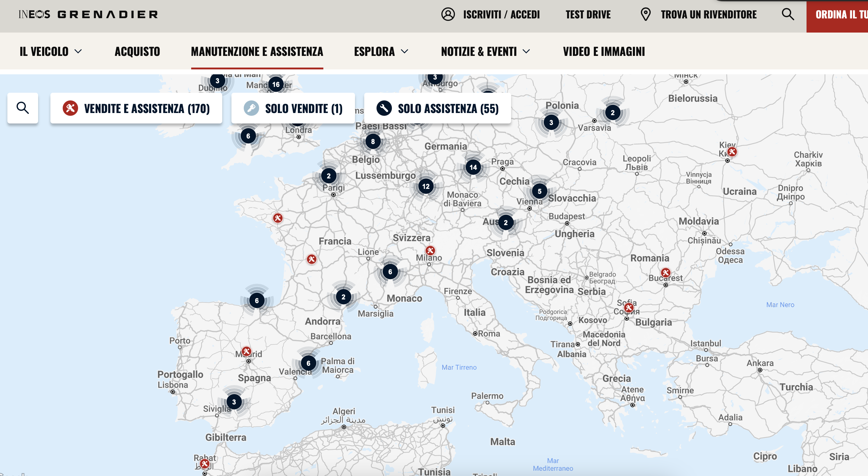Click the ORDINA IL TUO button
Viewport: 868px width, 476px height.
click(x=838, y=14)
